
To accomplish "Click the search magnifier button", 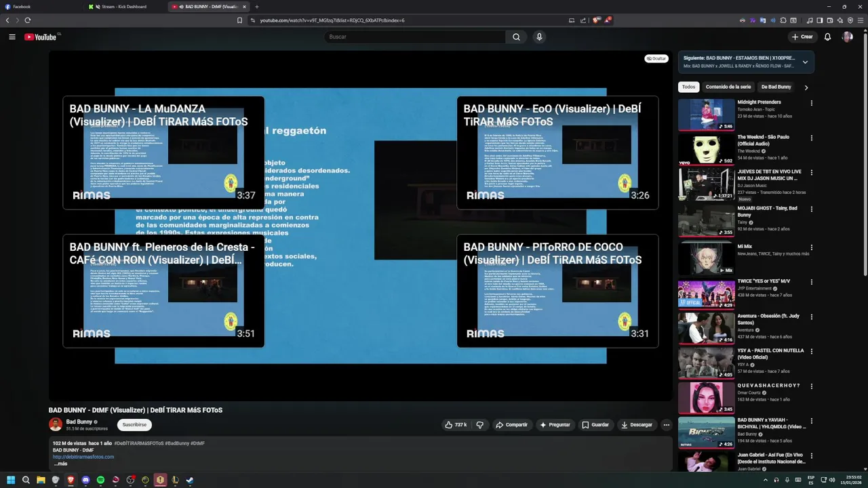I will pos(516,37).
